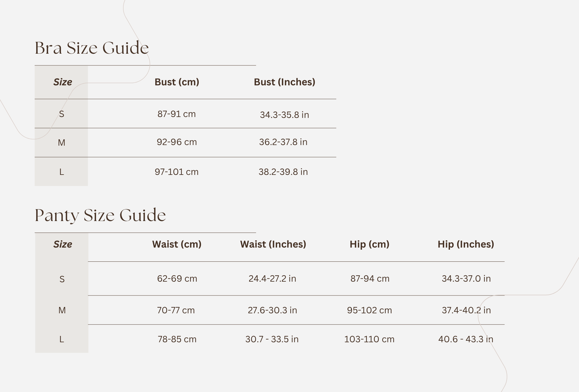Click the 40.6 - 43.3 in hip value
Viewport: 579px width, 392px height.
pyautogui.click(x=466, y=339)
